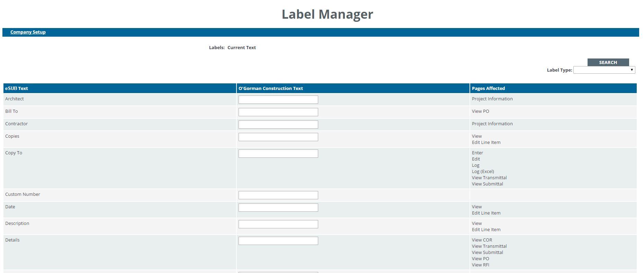Click Edit Line Item in the Copies row
The width and height of the screenshot is (644, 273).
tap(486, 142)
